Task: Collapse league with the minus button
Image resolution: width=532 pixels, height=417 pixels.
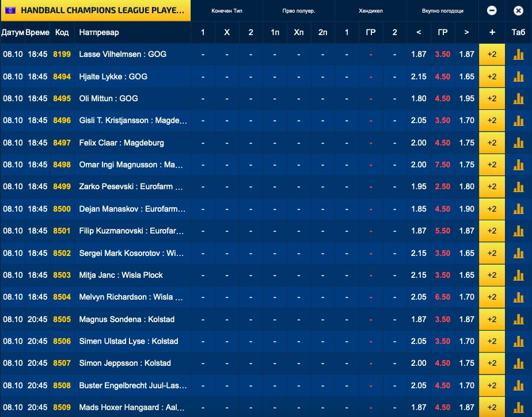Action: click(x=492, y=10)
